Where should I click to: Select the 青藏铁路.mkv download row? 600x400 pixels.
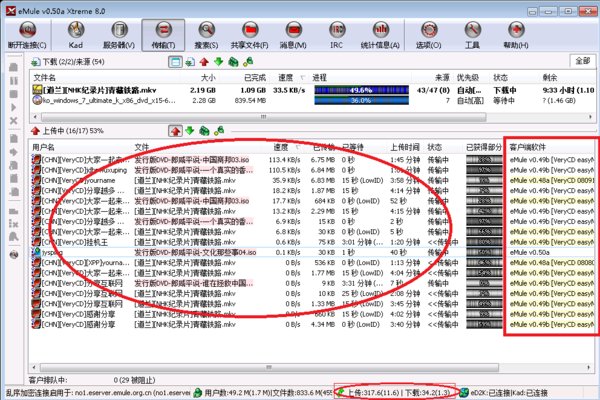313,90
